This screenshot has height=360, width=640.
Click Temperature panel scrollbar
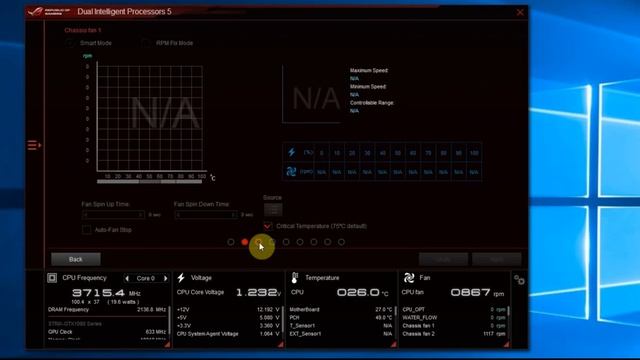tap(396, 311)
